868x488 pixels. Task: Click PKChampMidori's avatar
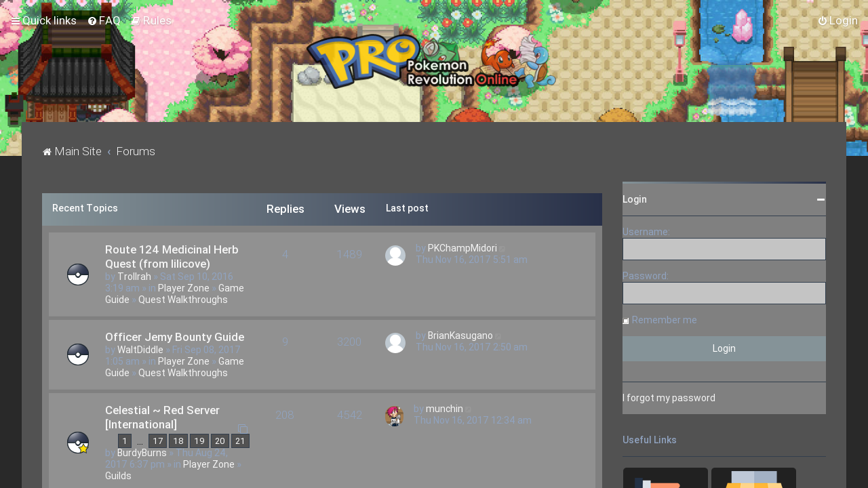click(x=395, y=256)
